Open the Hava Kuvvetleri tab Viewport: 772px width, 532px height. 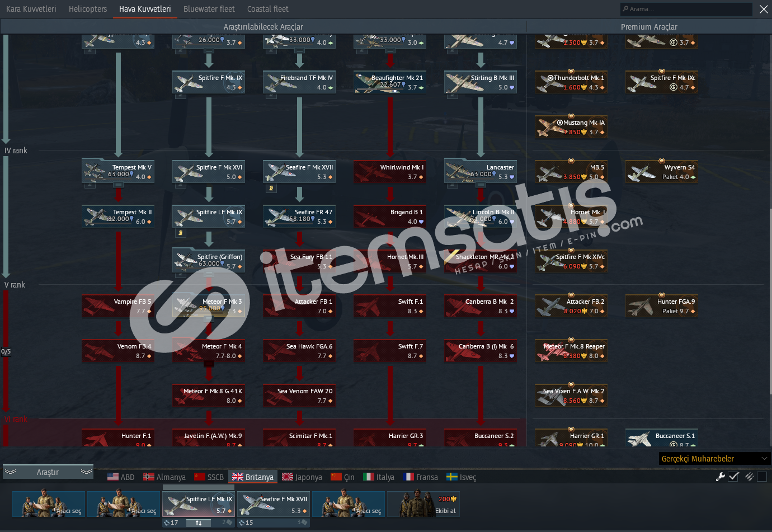145,9
